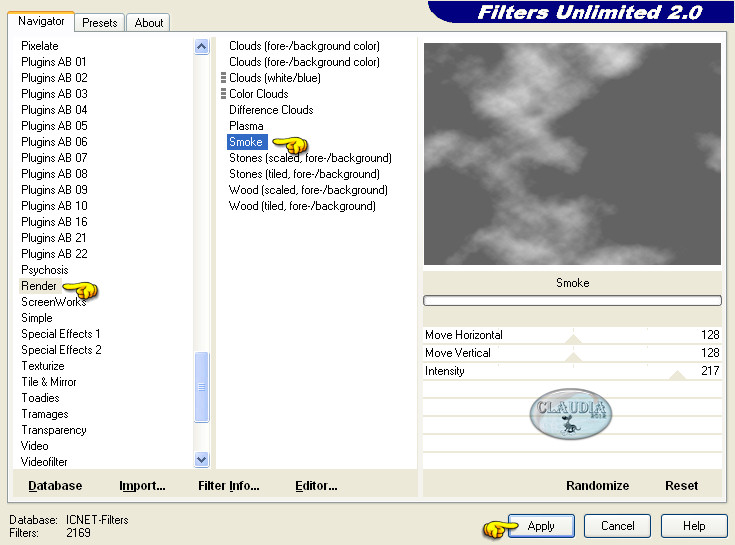Screen dimensions: 735x545
Task: Select Plugins AB 08 category
Action: (54, 174)
